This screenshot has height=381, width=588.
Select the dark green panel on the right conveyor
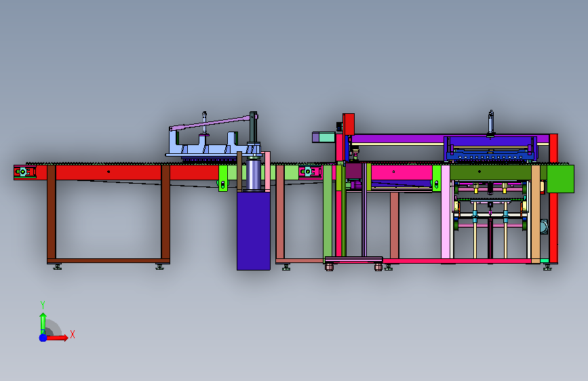coord(490,173)
